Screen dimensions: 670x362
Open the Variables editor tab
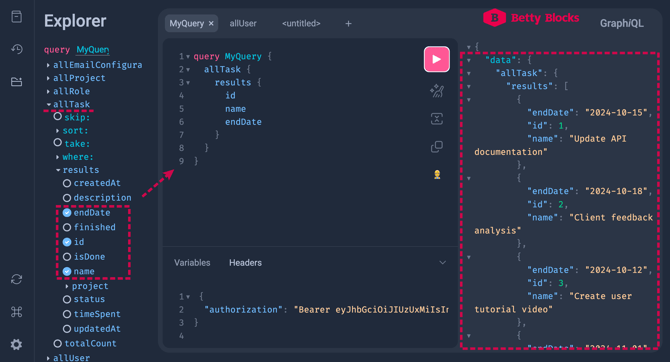pyautogui.click(x=192, y=263)
